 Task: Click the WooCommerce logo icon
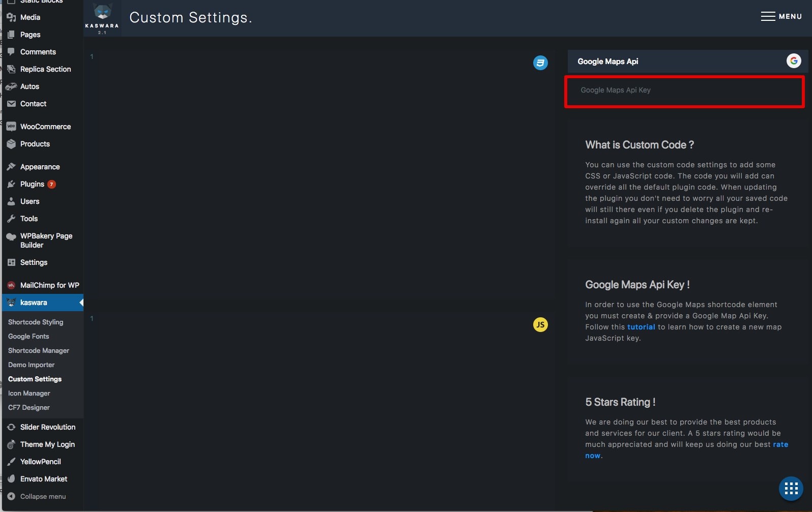click(11, 127)
